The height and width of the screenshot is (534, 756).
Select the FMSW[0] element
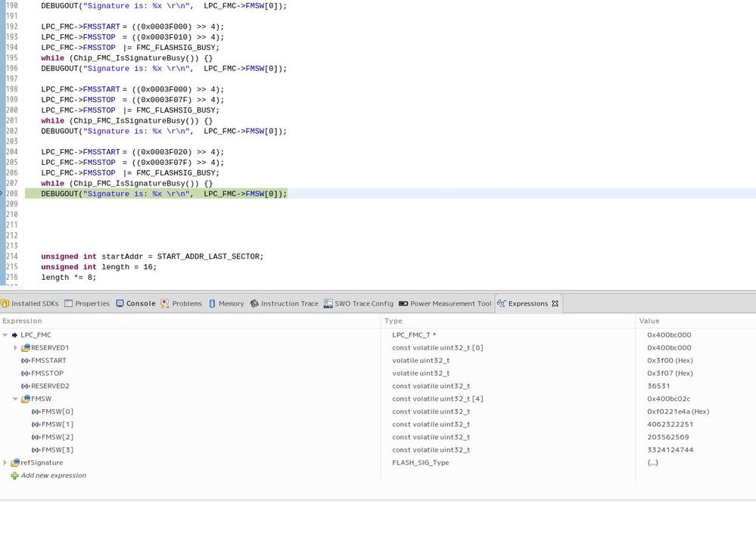(x=378, y=411)
